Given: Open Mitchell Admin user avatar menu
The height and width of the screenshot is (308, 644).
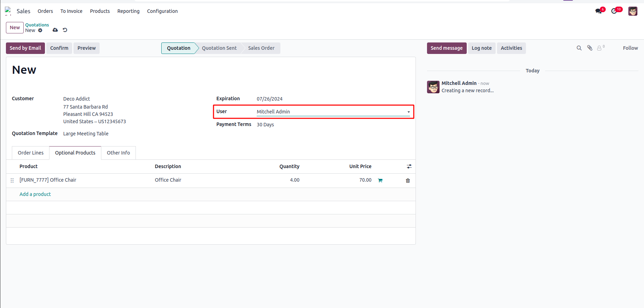Looking at the screenshot, I should click(633, 11).
